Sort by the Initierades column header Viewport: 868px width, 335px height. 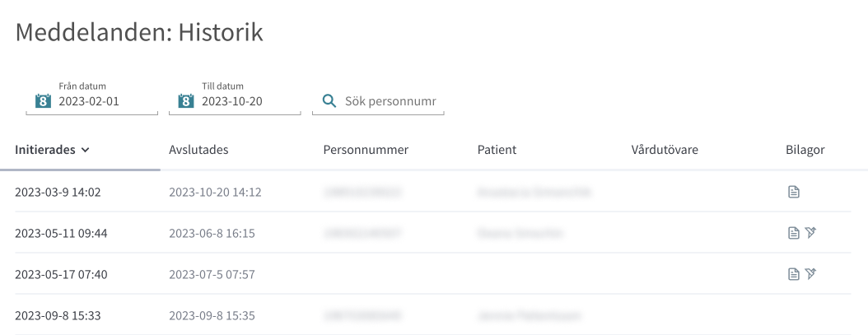(x=44, y=150)
